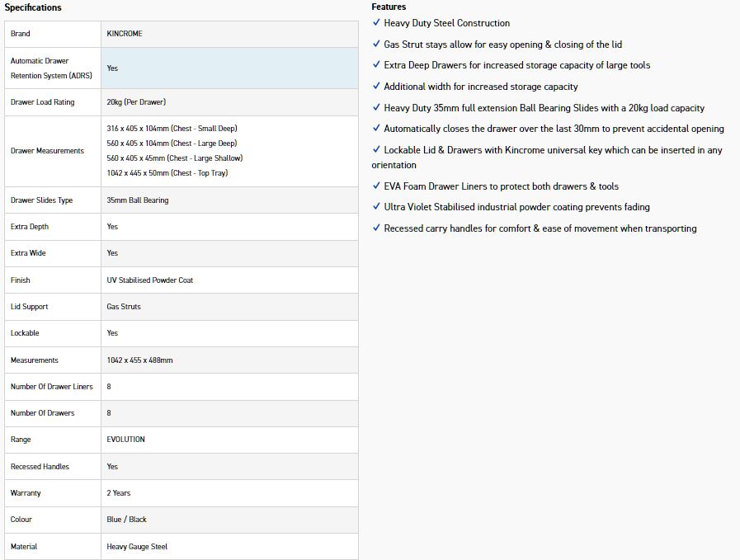Select the 'Drawer Slides Type' label

41,200
